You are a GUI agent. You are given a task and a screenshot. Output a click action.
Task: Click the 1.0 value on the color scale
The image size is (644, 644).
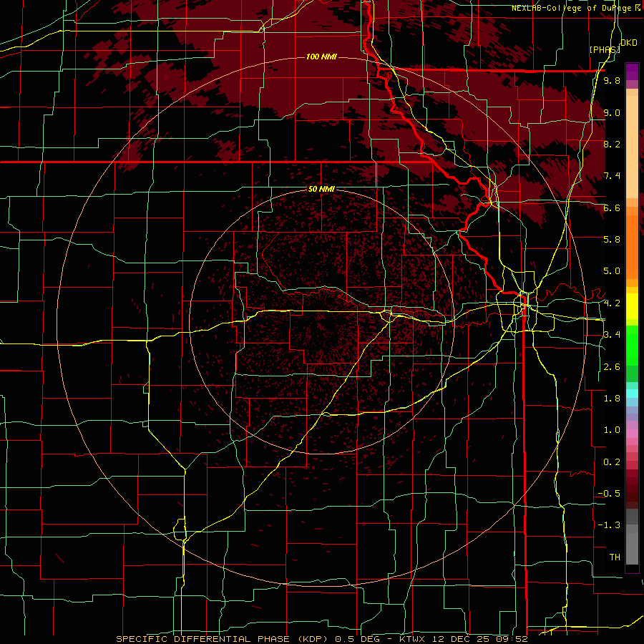pos(612,430)
